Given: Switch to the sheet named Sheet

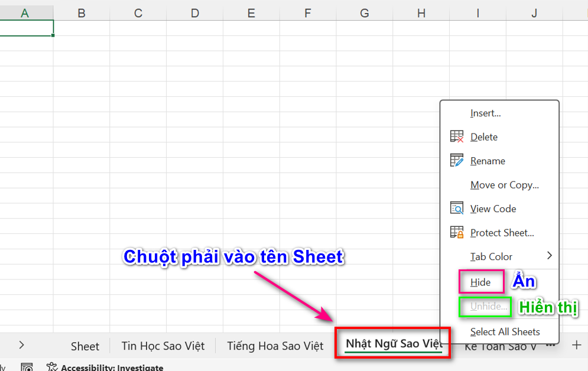Looking at the screenshot, I should [85, 345].
